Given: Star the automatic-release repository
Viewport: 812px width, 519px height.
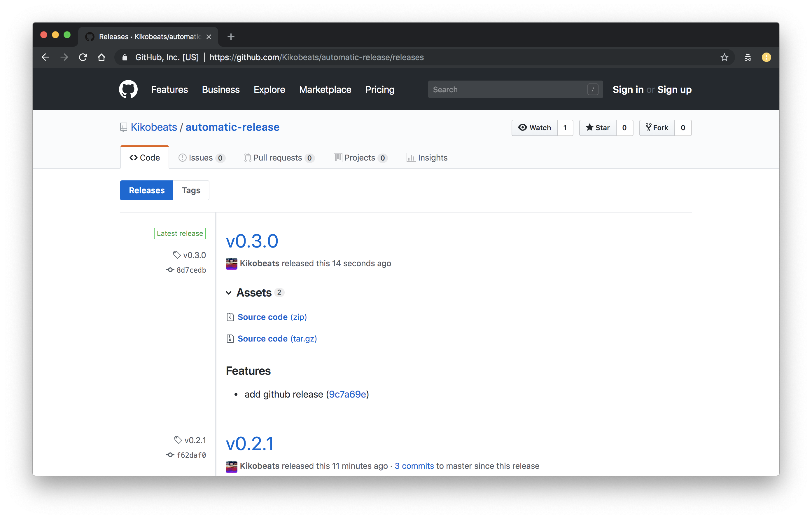Looking at the screenshot, I should [598, 128].
